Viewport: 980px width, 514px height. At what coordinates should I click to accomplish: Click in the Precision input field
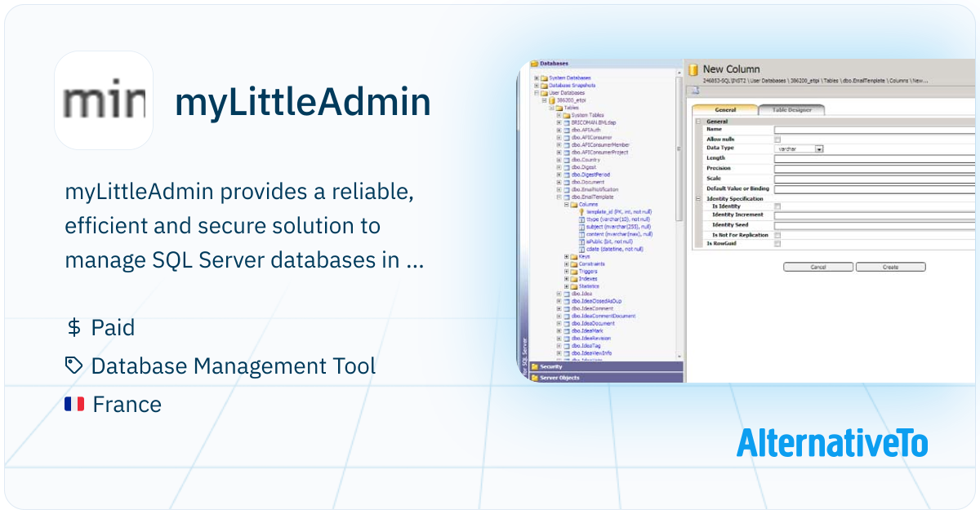click(875, 168)
